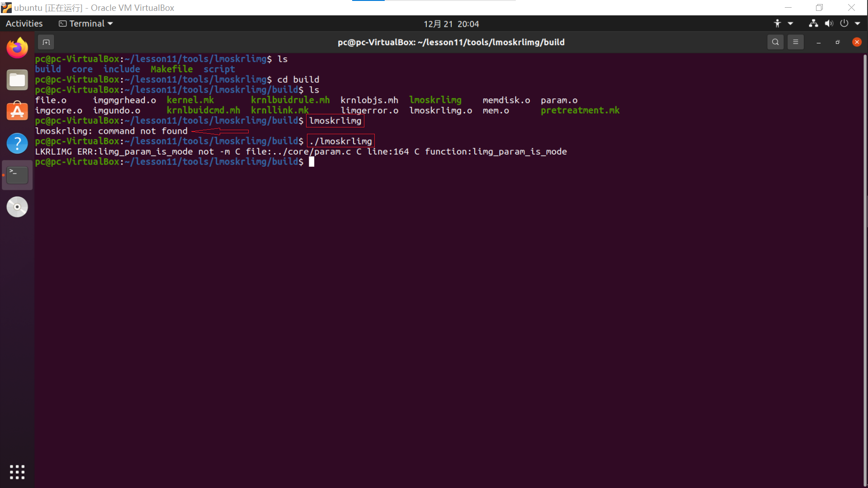Open the clock and calendar panel
This screenshot has width=868, height=488.
coord(451,23)
